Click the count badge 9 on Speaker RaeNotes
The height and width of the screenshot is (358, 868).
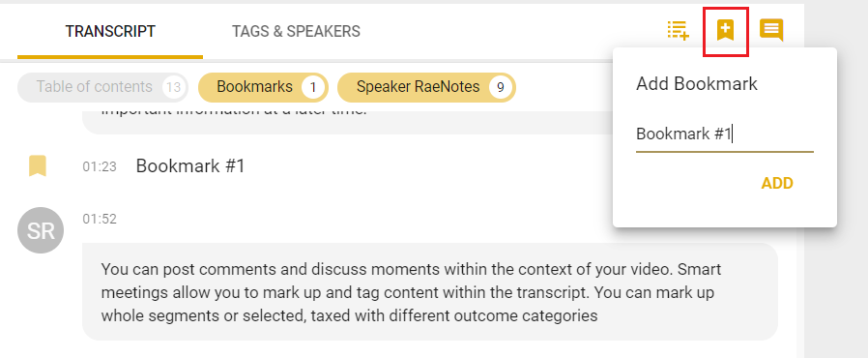click(501, 87)
